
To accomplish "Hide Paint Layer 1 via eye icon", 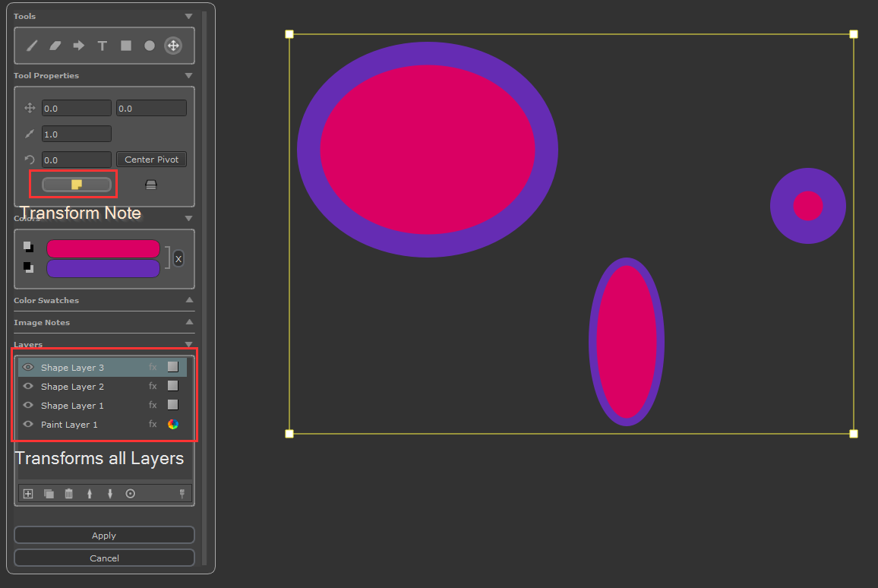I will 28,425.
